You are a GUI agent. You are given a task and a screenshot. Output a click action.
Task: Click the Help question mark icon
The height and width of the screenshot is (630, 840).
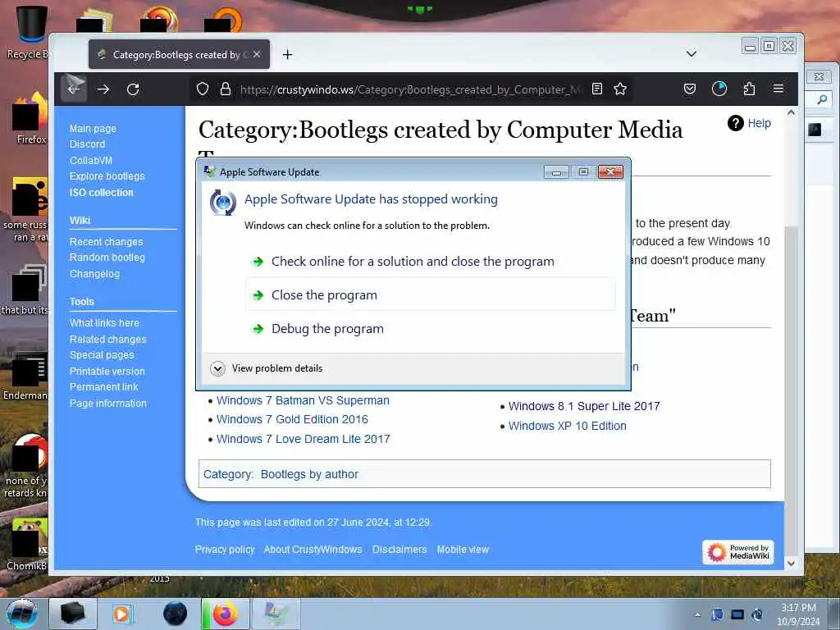pyautogui.click(x=736, y=123)
